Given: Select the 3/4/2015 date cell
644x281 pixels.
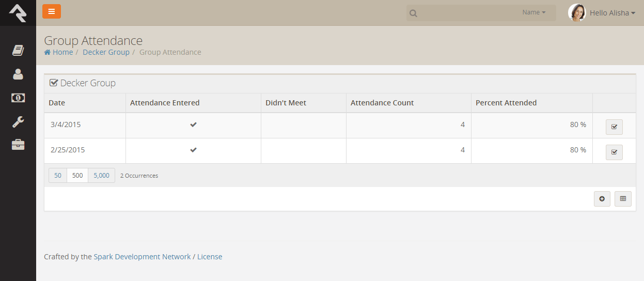Looking at the screenshot, I should (85, 125).
